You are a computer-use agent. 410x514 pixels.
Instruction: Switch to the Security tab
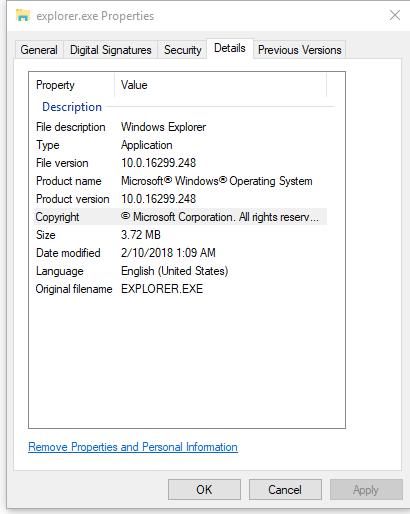pos(183,50)
